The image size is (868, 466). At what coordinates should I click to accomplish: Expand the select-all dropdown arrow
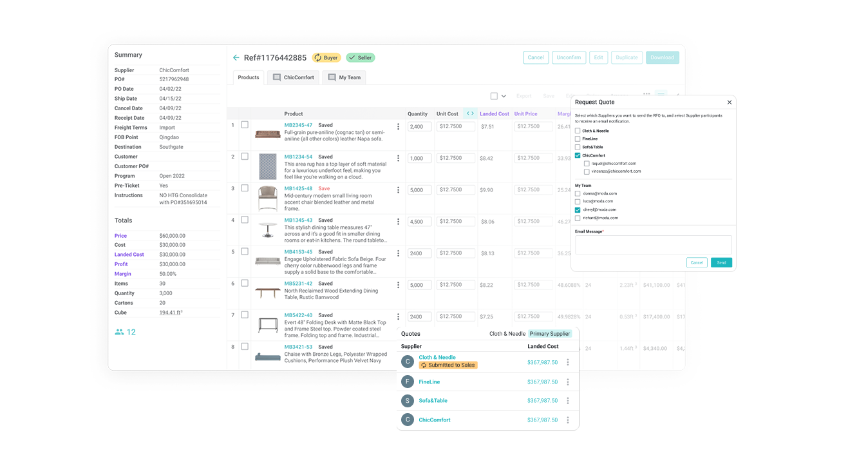[x=504, y=96]
